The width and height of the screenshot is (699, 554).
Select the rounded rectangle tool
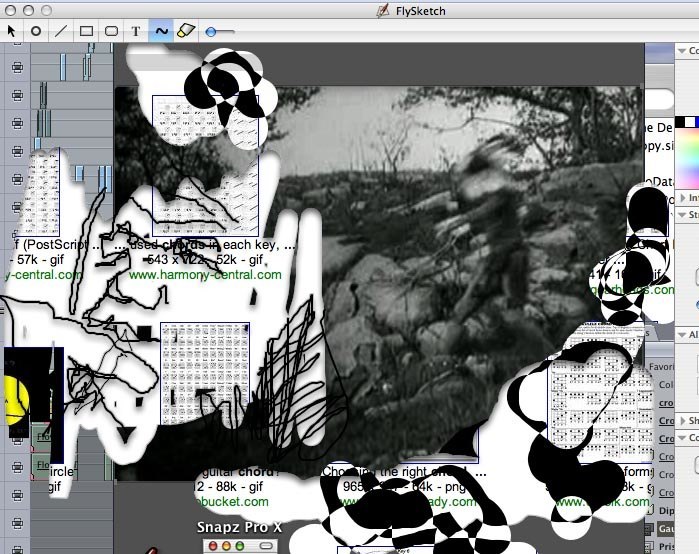click(x=111, y=31)
